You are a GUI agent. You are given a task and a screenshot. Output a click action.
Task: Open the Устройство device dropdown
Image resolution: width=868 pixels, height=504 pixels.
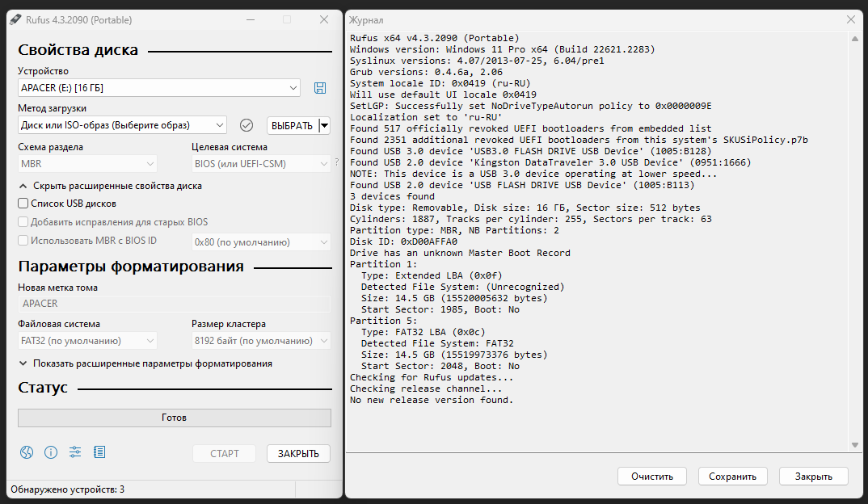[x=159, y=88]
